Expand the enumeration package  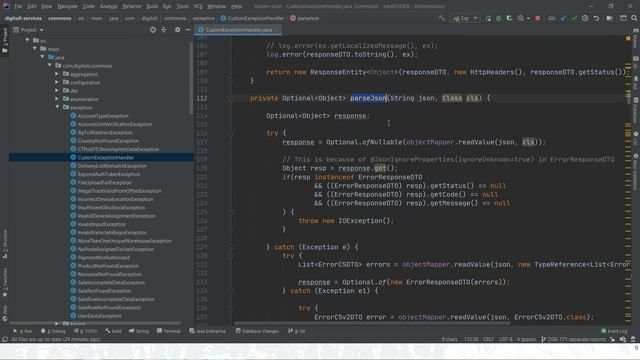(57, 99)
